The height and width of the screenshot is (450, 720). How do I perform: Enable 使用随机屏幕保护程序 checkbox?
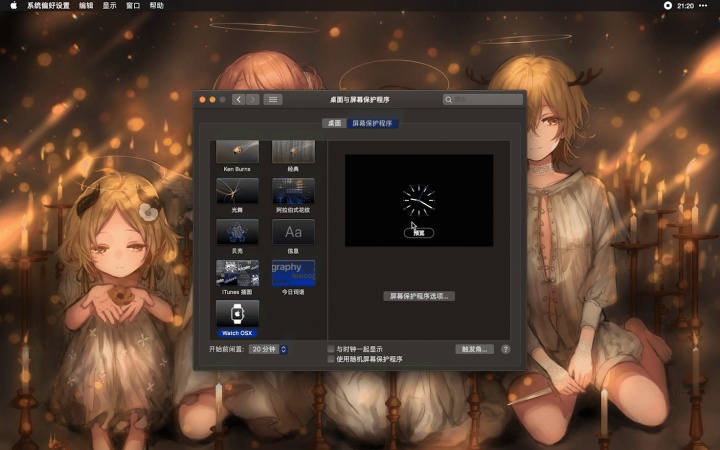(x=331, y=359)
